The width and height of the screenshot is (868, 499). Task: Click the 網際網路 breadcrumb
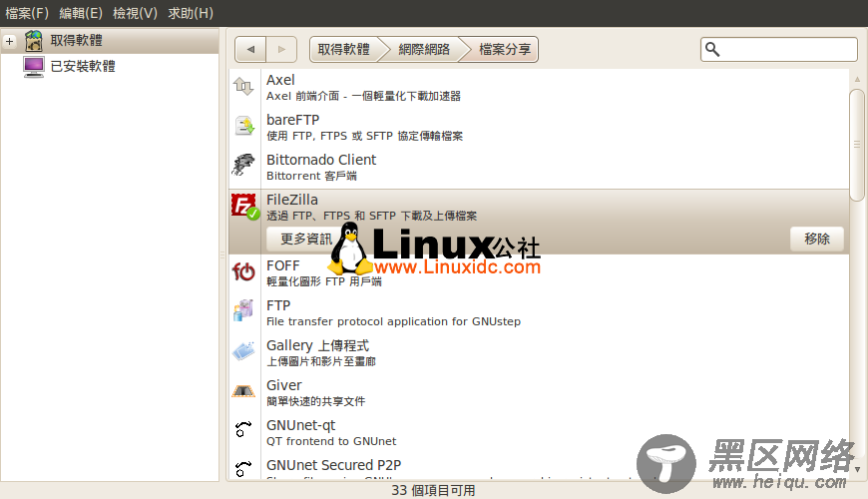pyautogui.click(x=424, y=49)
